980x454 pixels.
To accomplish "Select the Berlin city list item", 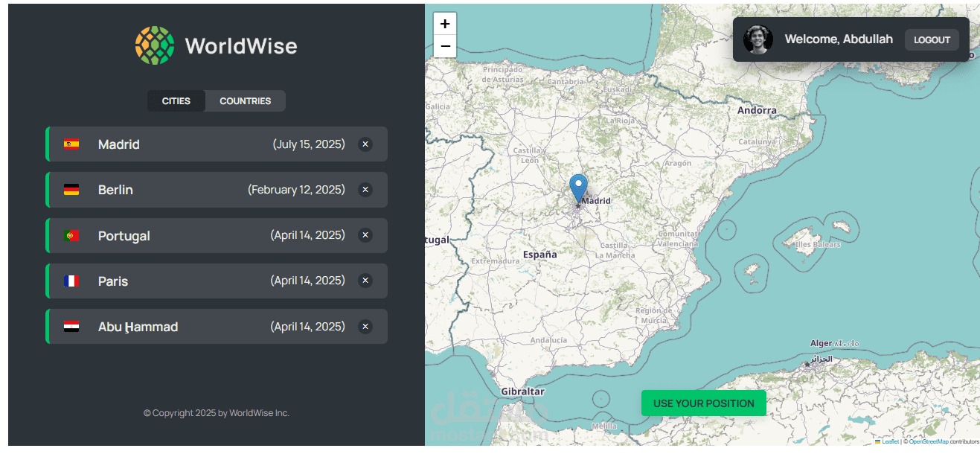I will click(186, 190).
